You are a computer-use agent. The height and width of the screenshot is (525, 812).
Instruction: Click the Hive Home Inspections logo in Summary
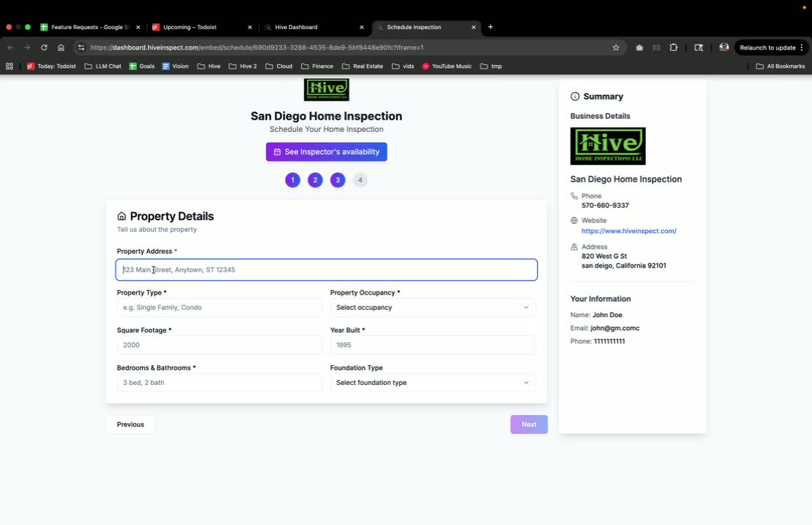[x=607, y=146]
